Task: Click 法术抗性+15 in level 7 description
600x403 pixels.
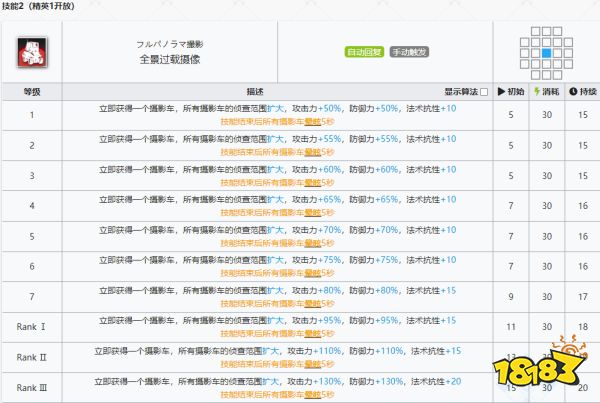Action: pos(431,290)
